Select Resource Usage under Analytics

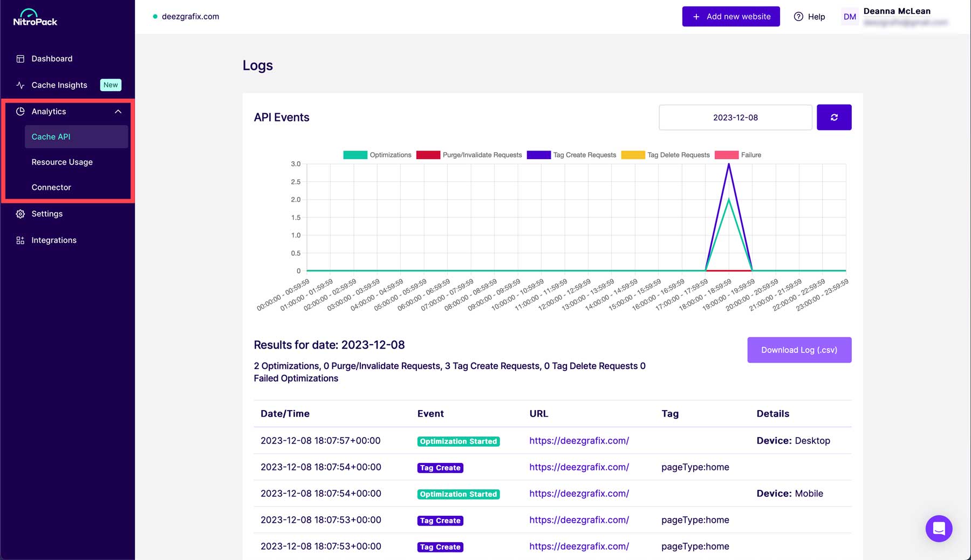coord(62,162)
